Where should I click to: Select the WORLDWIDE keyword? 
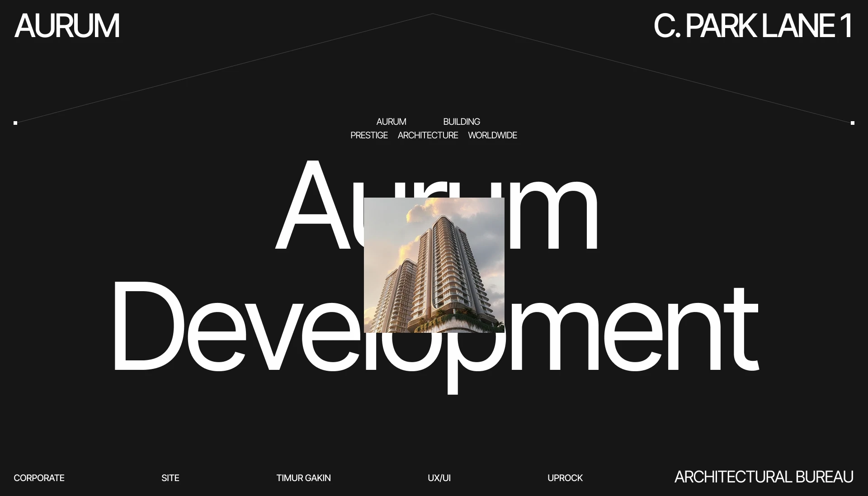492,135
